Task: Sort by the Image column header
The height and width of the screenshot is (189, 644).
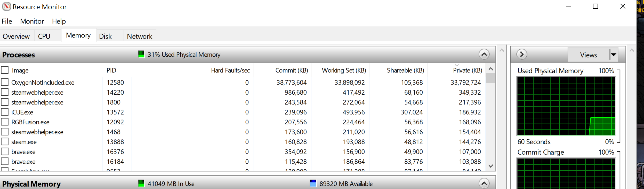Action: pyautogui.click(x=20, y=70)
